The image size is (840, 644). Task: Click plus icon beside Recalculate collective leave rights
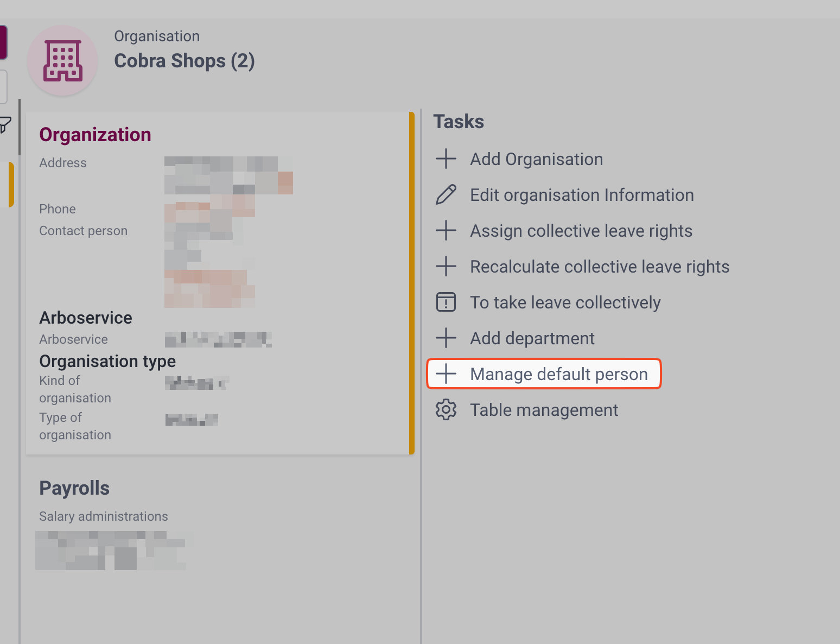click(446, 267)
